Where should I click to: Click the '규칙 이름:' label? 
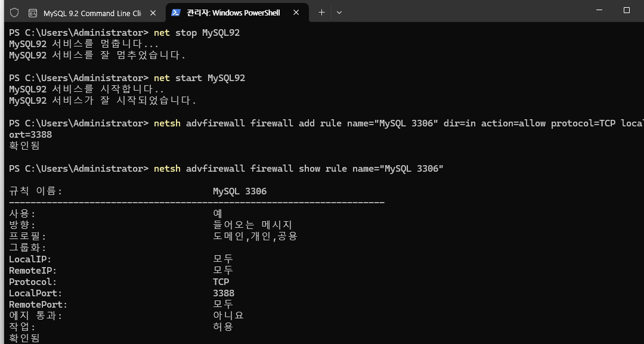(36, 191)
